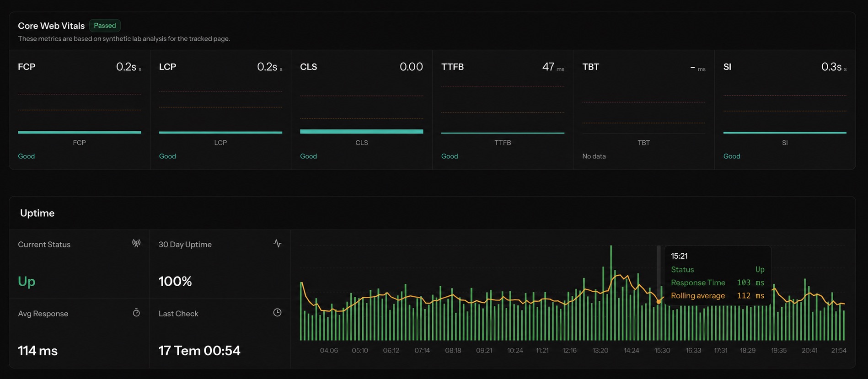Click the Good status under CLS
The width and height of the screenshot is (868, 379).
308,156
